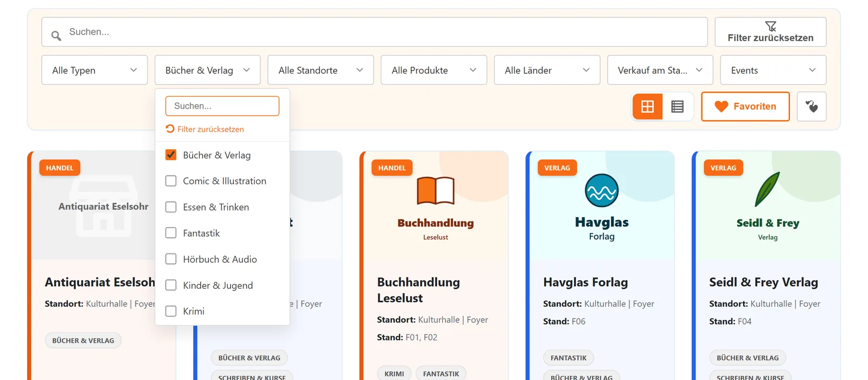Click the VERLAG badge on Seidl & Frey card
The width and height of the screenshot is (868, 380).
(723, 168)
